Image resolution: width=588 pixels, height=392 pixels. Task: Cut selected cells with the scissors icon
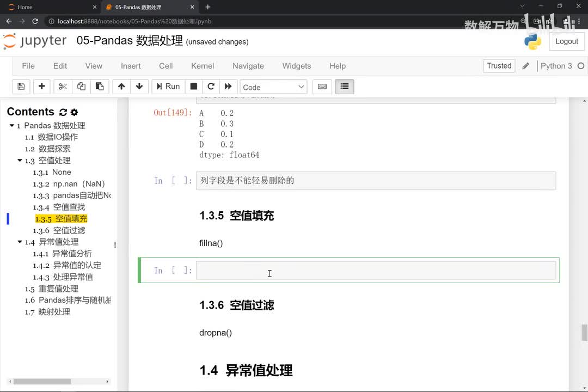click(63, 87)
